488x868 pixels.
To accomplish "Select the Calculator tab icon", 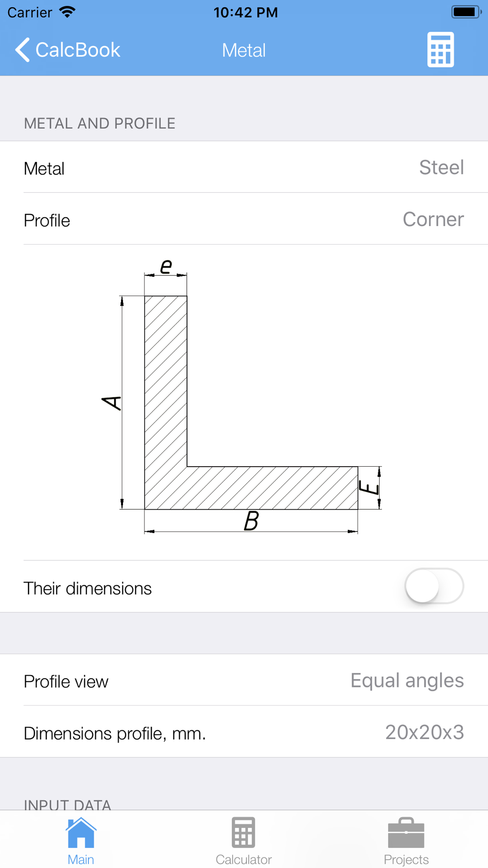I will 244,833.
